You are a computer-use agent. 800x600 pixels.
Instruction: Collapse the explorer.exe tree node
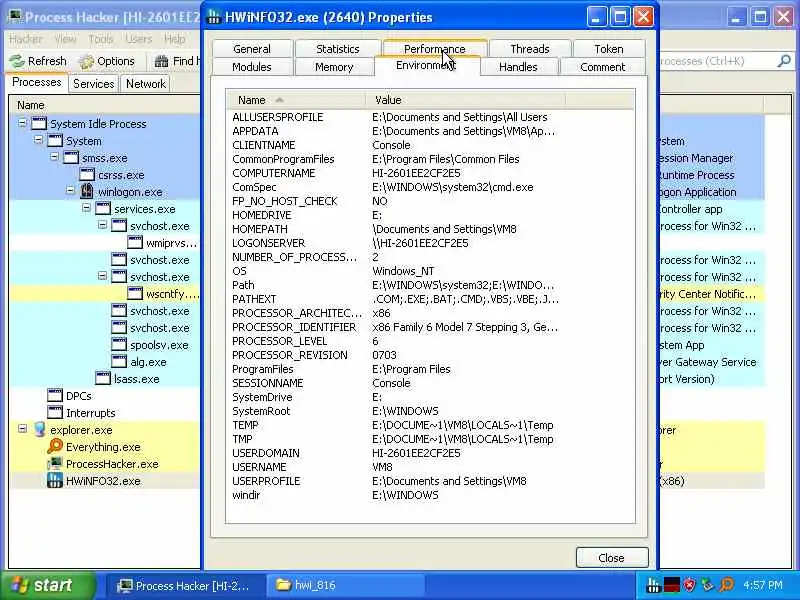point(22,429)
